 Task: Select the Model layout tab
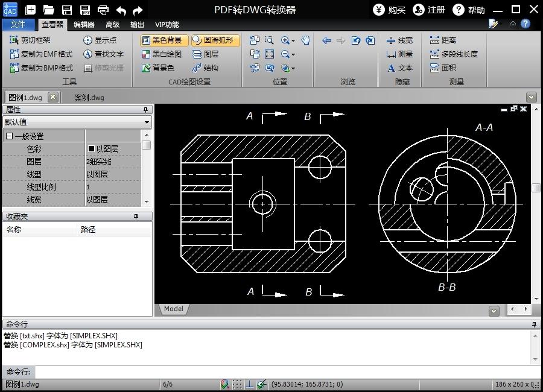point(174,309)
